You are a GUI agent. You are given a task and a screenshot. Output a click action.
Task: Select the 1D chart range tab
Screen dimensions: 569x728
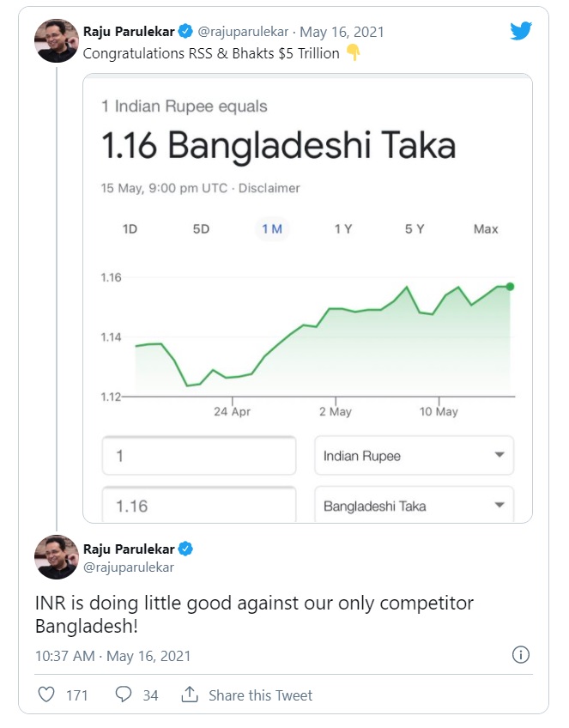coord(130,229)
